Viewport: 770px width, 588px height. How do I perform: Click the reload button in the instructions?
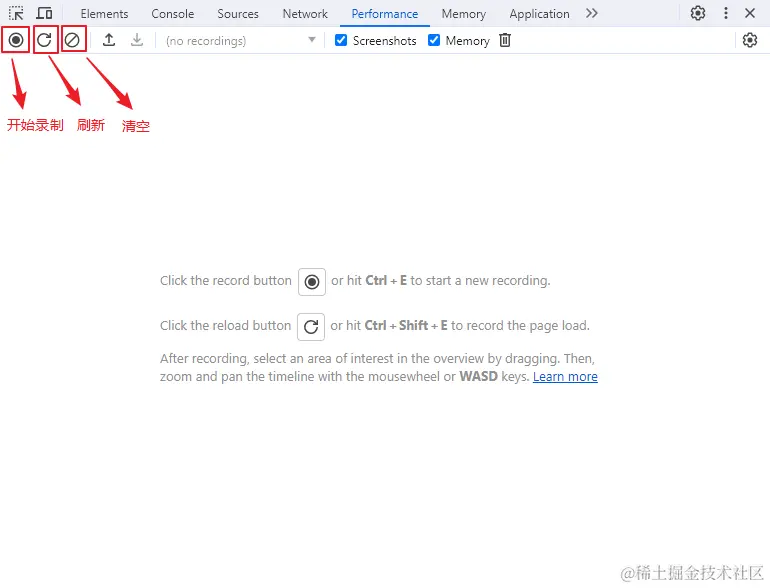point(311,327)
